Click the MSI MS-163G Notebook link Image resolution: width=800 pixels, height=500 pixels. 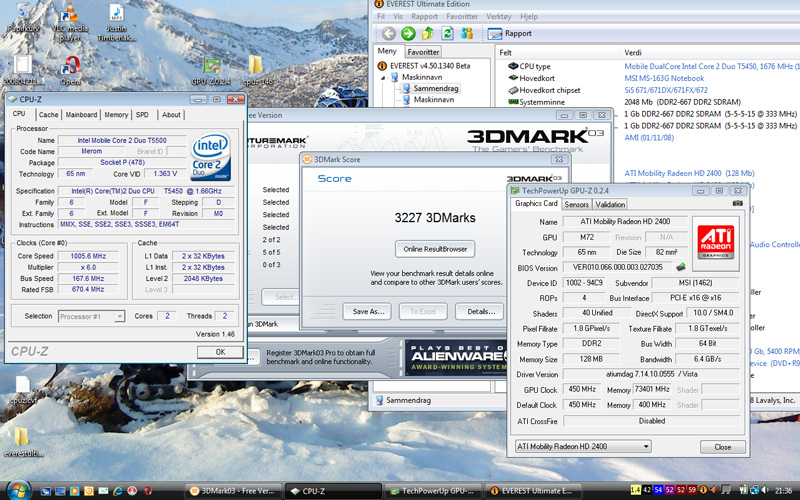point(664,78)
